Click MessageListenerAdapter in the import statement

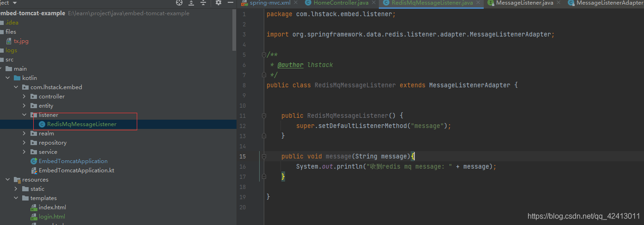click(x=510, y=34)
